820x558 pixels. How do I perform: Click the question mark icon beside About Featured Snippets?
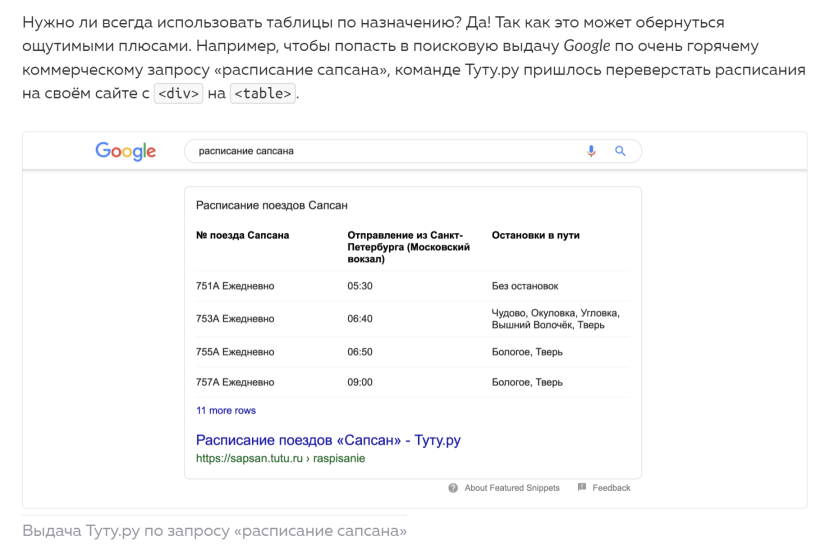[453, 488]
